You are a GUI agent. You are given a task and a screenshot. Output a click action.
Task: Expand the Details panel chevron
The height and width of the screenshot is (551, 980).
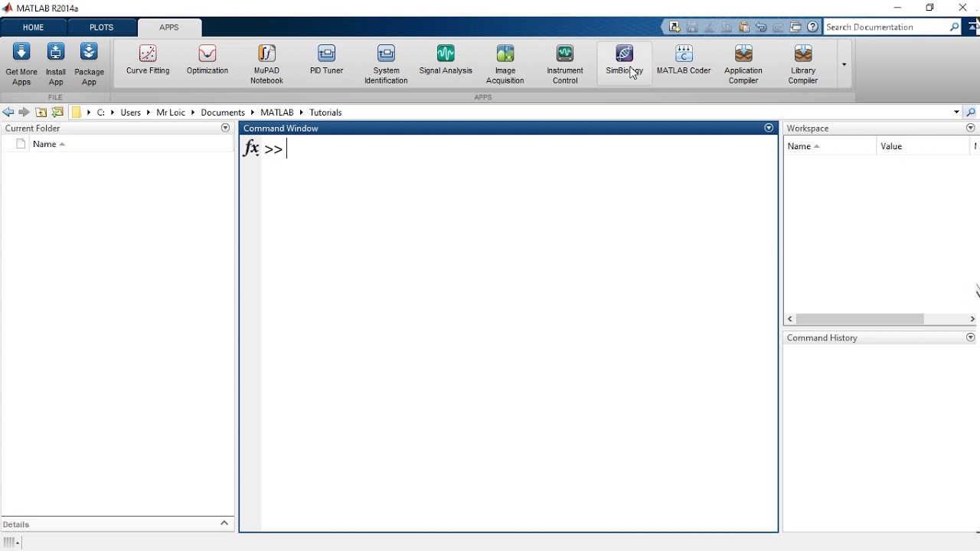pyautogui.click(x=224, y=523)
